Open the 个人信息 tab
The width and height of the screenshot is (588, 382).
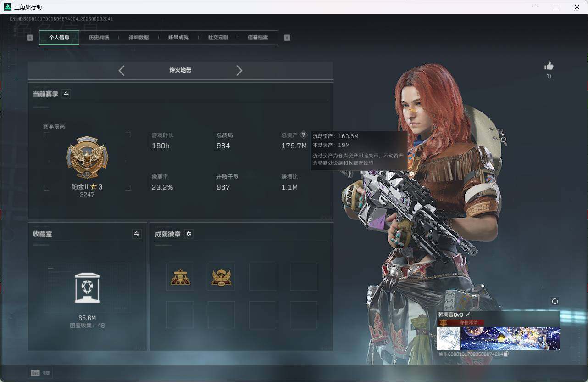[59, 38]
